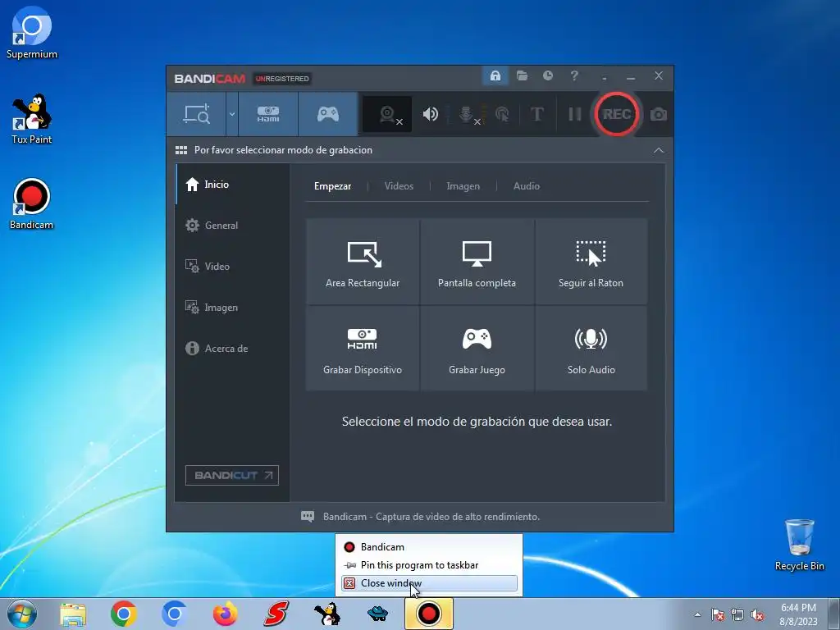
Task: Open clock showing 6:44 PM
Action: point(798,614)
